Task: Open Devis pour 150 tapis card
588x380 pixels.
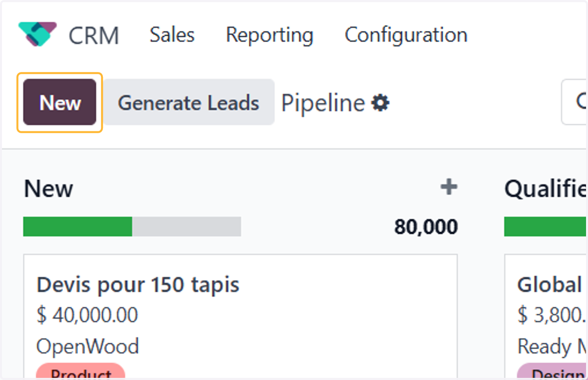Action: pos(240,316)
